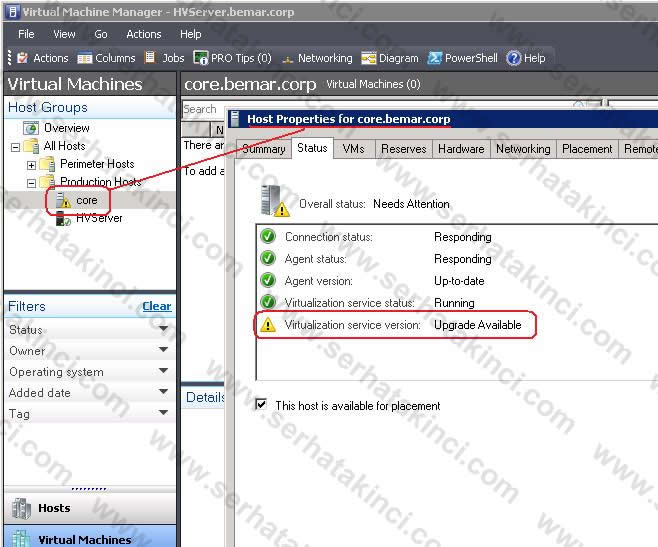Click the Networking toolbar icon

287,59
